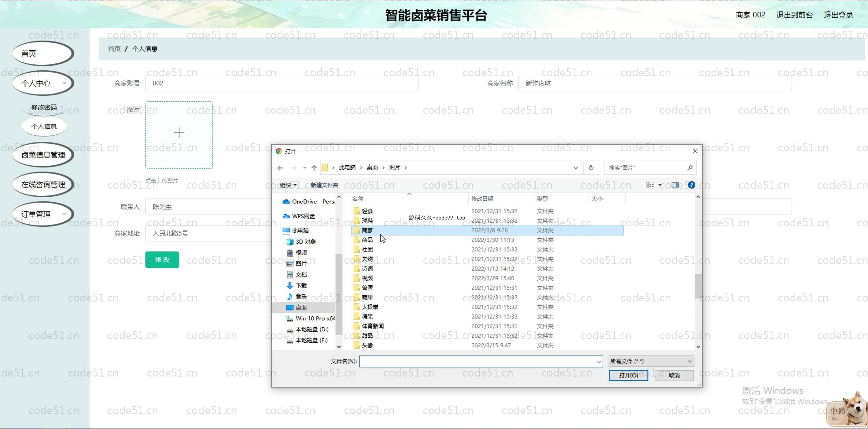Click the green 修改 button
The image size is (868, 429).
coord(162,260)
